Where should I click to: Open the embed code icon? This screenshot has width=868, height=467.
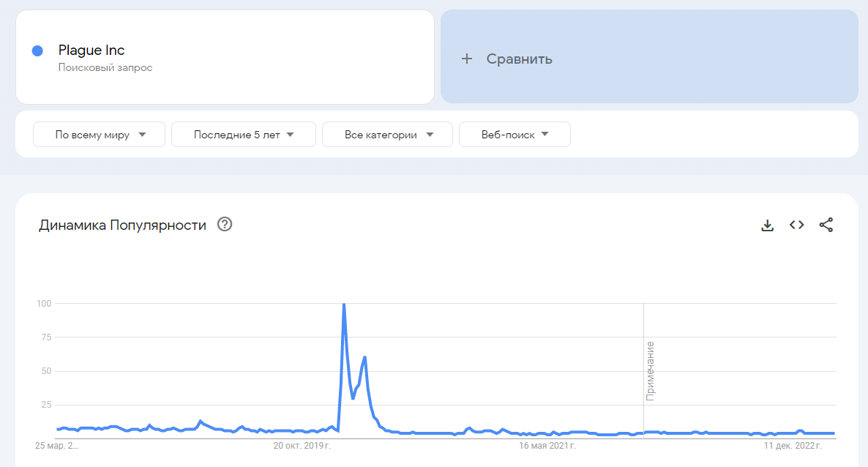(x=797, y=225)
